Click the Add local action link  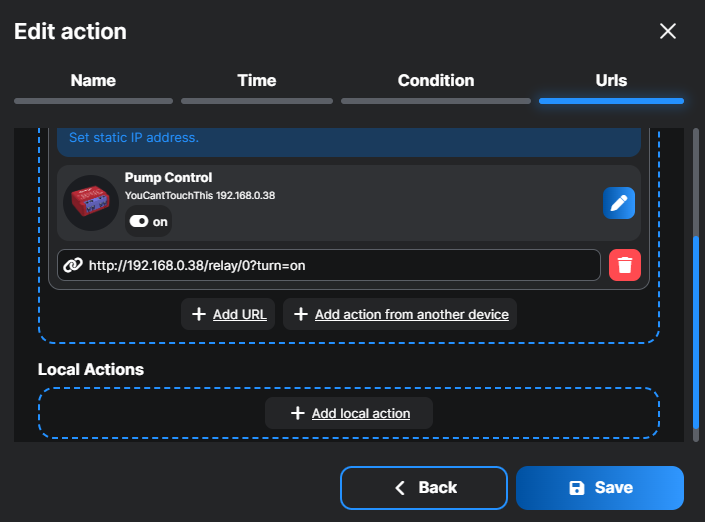[361, 413]
